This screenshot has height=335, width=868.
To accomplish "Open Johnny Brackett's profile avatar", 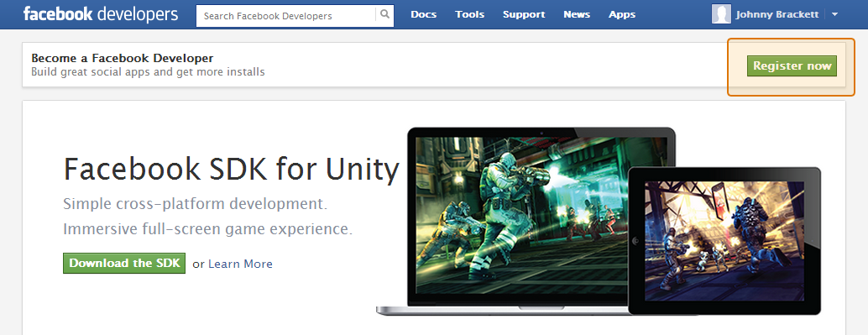I will tap(721, 14).
